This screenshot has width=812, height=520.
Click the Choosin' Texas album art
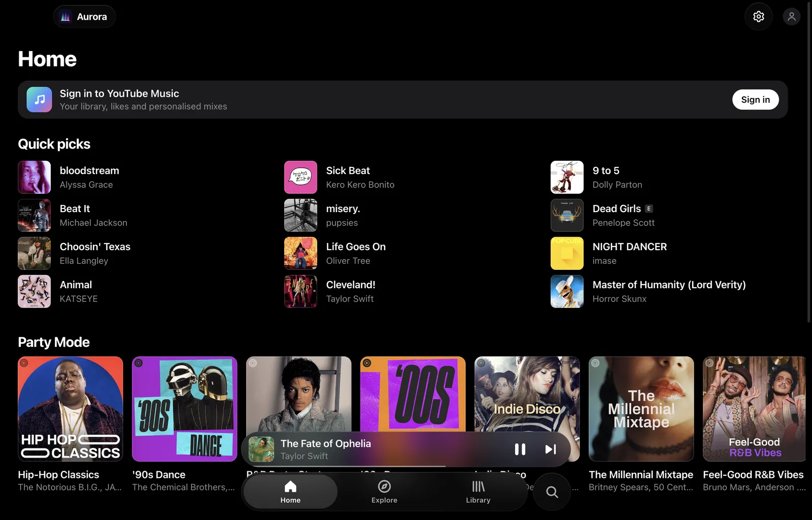coord(34,253)
